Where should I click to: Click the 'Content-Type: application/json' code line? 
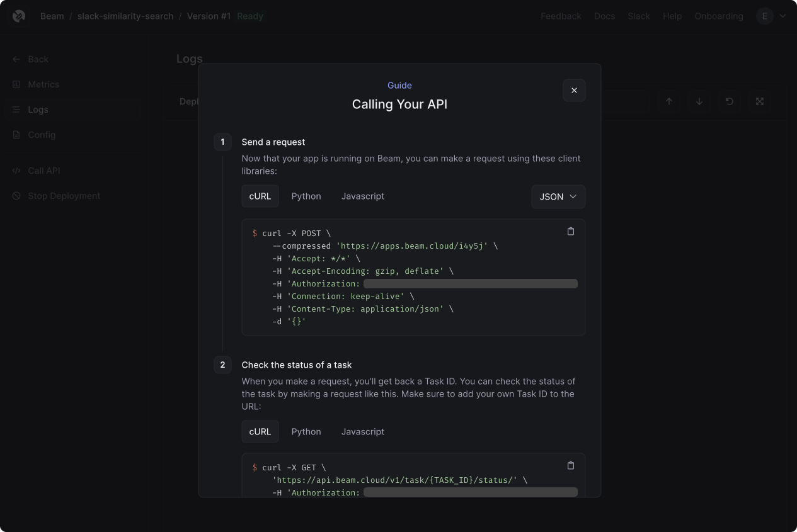[x=363, y=309]
